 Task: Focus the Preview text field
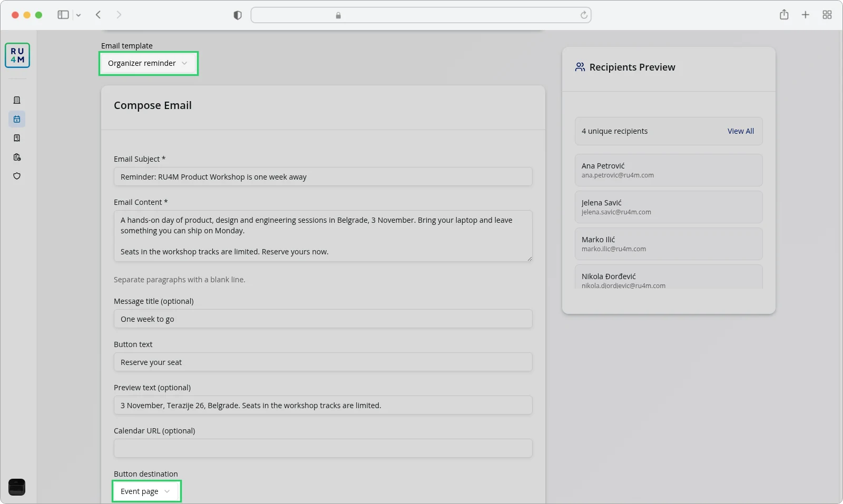323,405
